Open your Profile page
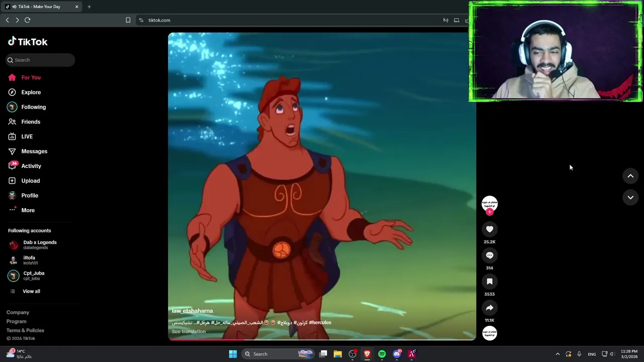Image resolution: width=644 pixels, height=362 pixels. point(30,196)
